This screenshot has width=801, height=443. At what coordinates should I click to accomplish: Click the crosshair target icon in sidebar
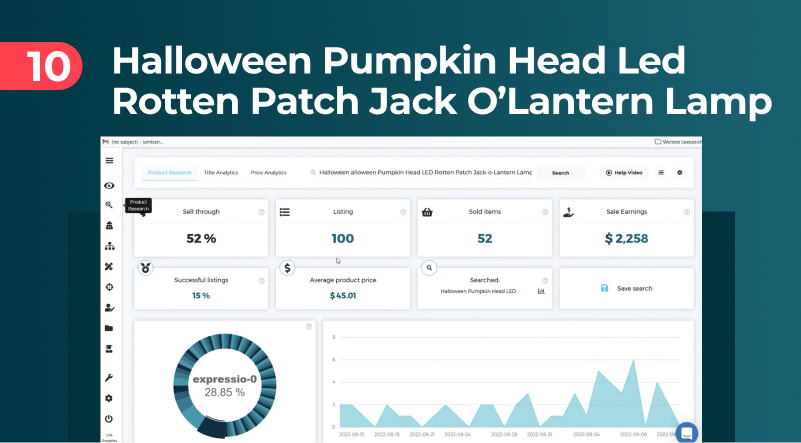pos(109,287)
